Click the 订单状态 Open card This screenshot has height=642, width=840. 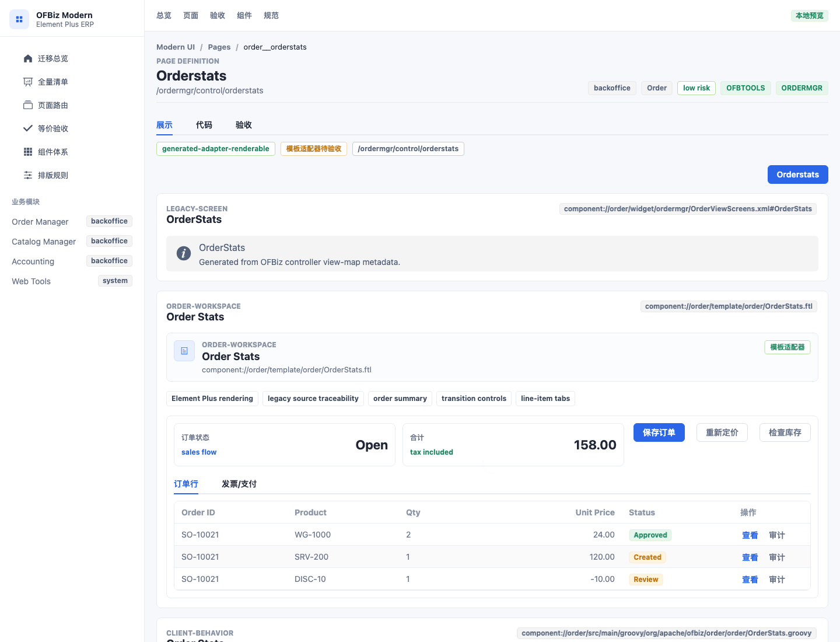click(x=285, y=445)
